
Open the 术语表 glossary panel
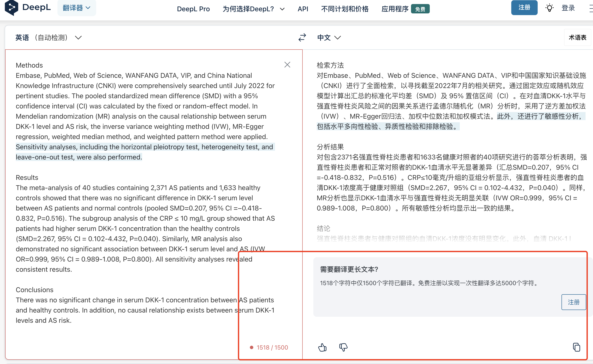click(577, 37)
